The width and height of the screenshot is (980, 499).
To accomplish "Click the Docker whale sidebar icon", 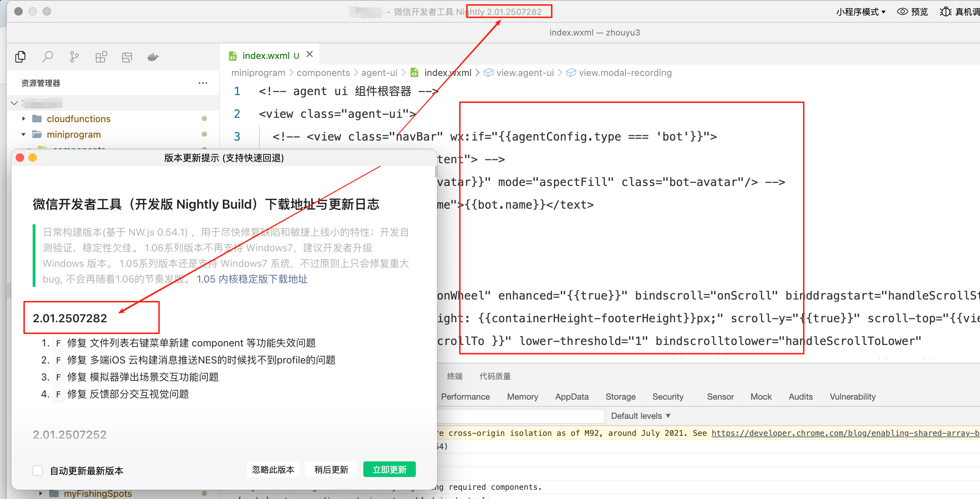I will pyautogui.click(x=153, y=57).
